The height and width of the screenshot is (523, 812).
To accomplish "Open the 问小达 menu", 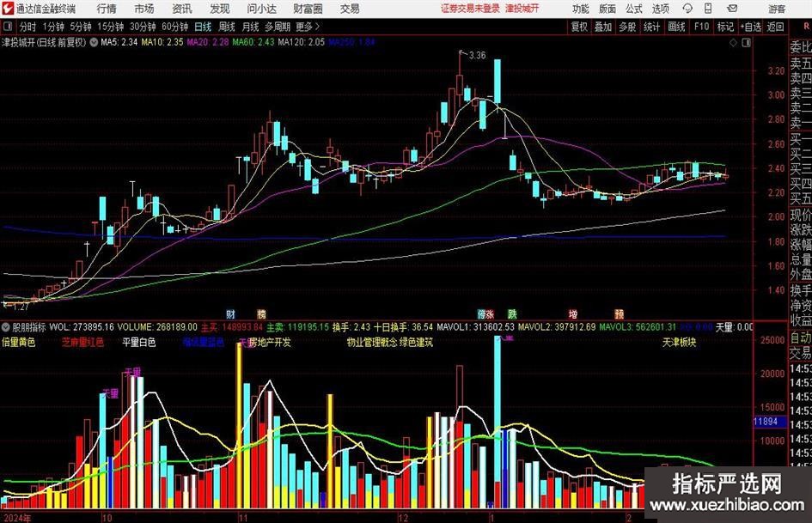I will coord(261,9).
